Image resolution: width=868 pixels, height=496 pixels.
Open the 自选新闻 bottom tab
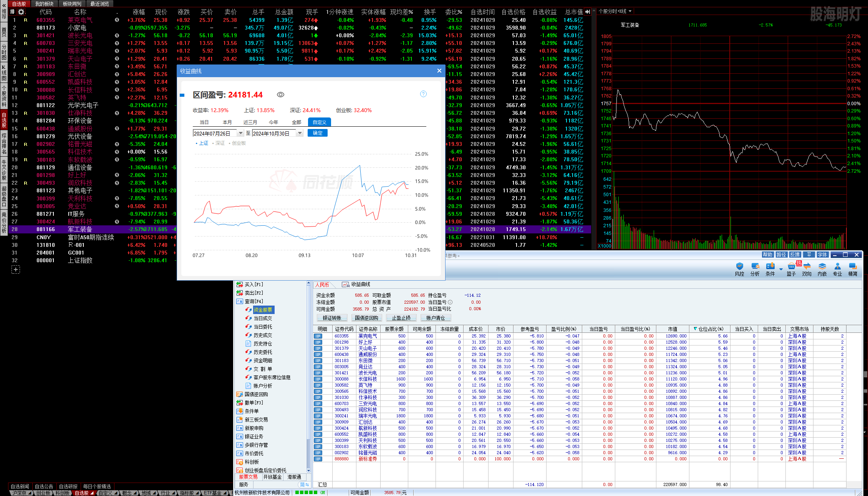coord(20,486)
